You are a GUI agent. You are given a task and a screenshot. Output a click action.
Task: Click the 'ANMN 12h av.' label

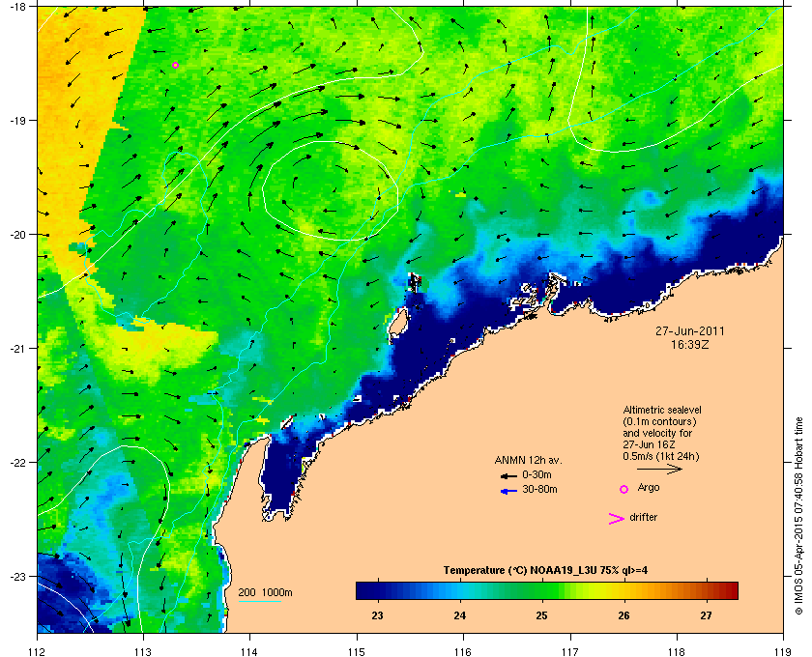[x=528, y=460]
